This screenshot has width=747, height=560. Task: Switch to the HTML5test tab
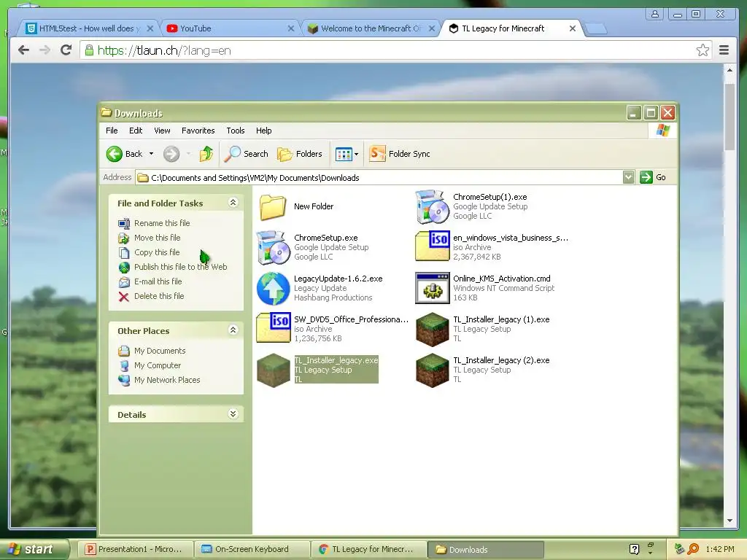pyautogui.click(x=89, y=28)
